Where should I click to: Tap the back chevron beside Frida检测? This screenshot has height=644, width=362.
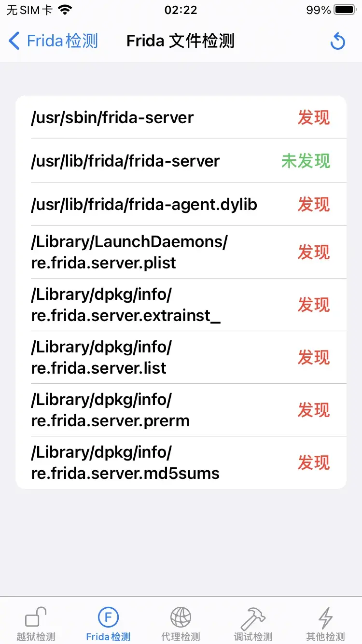click(14, 41)
